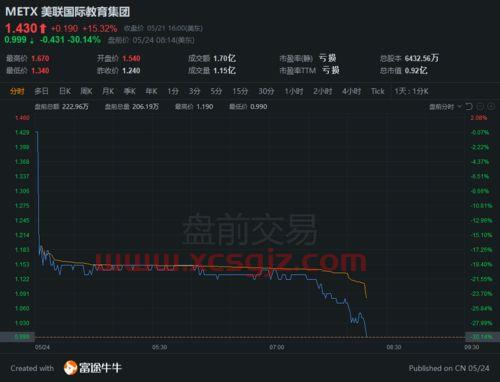Click the chart zoom-out minus icon
The image size is (500, 382).
[x=480, y=107]
